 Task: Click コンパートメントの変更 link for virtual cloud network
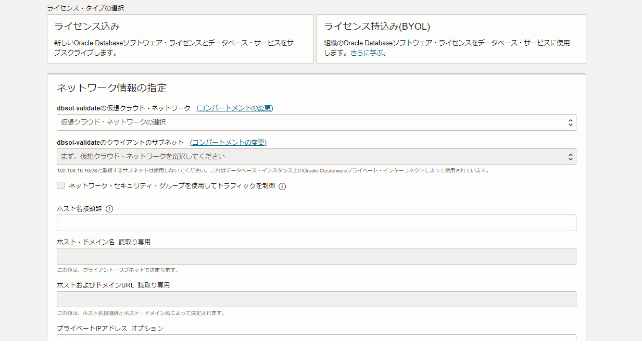click(x=235, y=108)
